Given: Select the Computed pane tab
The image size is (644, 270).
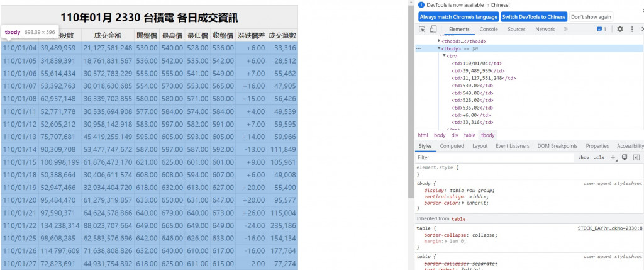Looking at the screenshot, I should pos(452,146).
